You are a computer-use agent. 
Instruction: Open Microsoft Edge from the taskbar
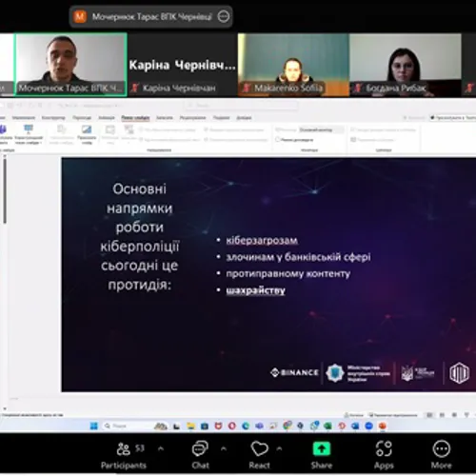(x=246, y=426)
